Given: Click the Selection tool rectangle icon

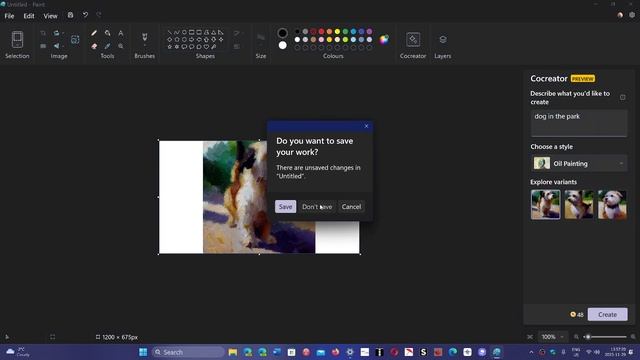Looking at the screenshot, I should click(x=17, y=39).
